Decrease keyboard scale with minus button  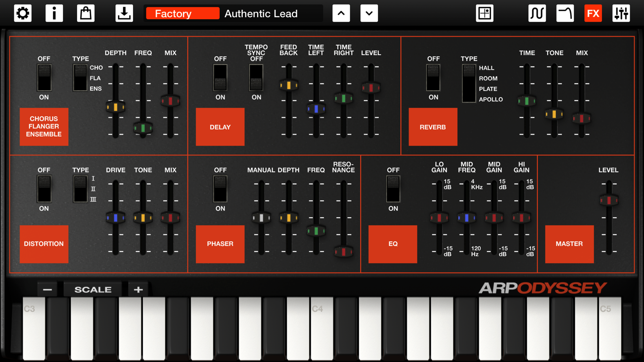(x=47, y=289)
